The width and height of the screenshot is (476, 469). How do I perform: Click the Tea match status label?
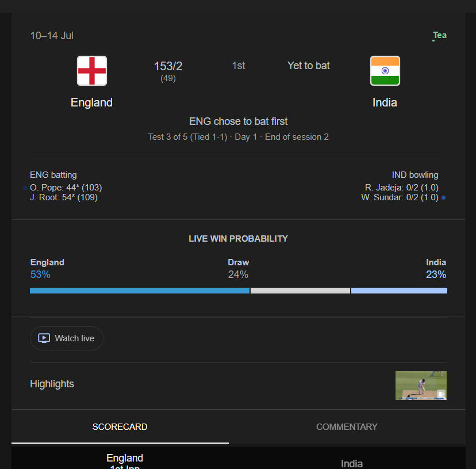pyautogui.click(x=440, y=35)
